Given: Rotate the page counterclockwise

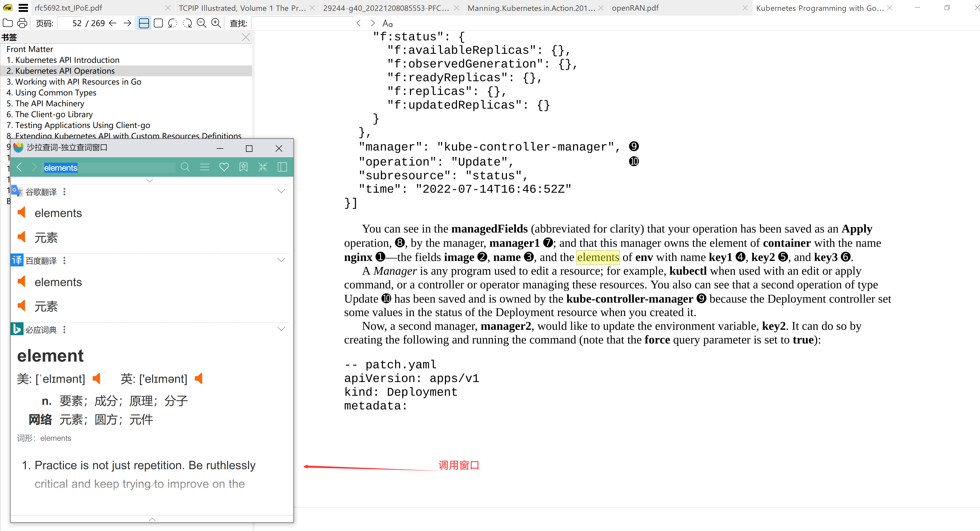Looking at the screenshot, I should pos(172,23).
